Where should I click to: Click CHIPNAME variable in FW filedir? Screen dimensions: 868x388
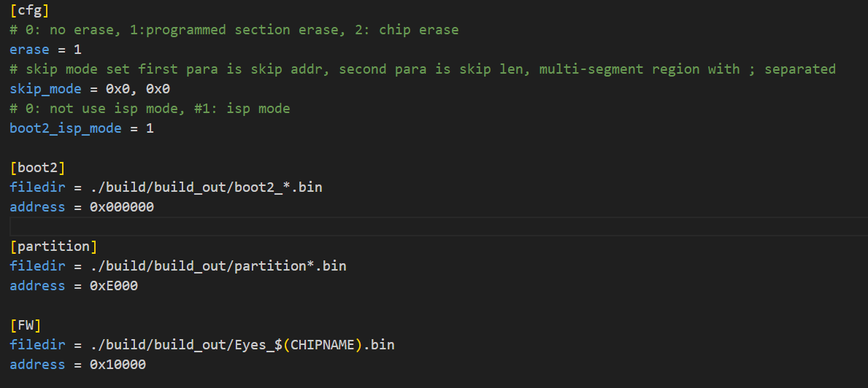[323, 345]
